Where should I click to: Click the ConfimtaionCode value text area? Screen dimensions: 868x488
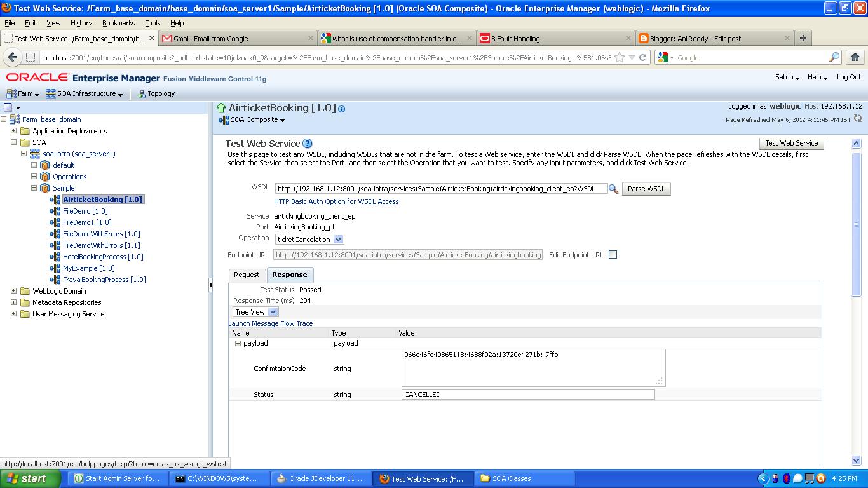[533, 368]
